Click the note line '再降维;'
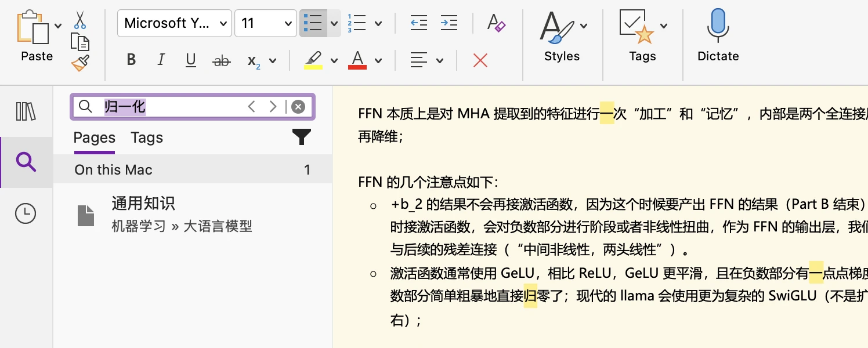Image resolution: width=868 pixels, height=348 pixels. pyautogui.click(x=381, y=137)
